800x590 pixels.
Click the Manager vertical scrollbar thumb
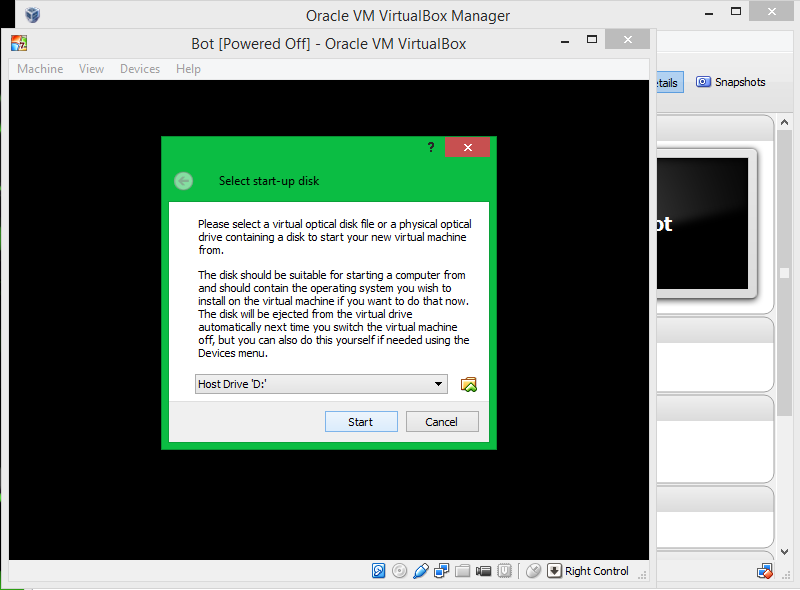pos(785,273)
